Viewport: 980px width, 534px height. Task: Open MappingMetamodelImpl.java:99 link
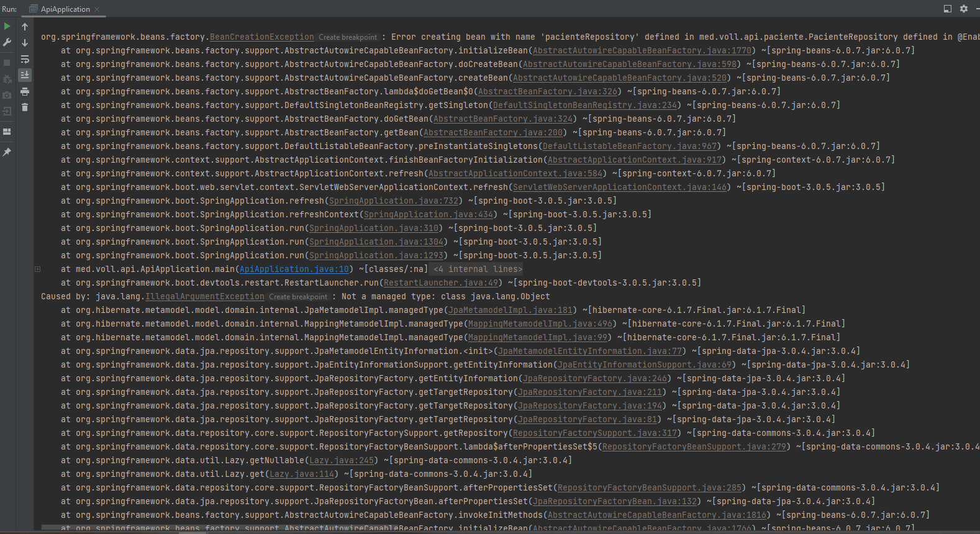pos(538,338)
